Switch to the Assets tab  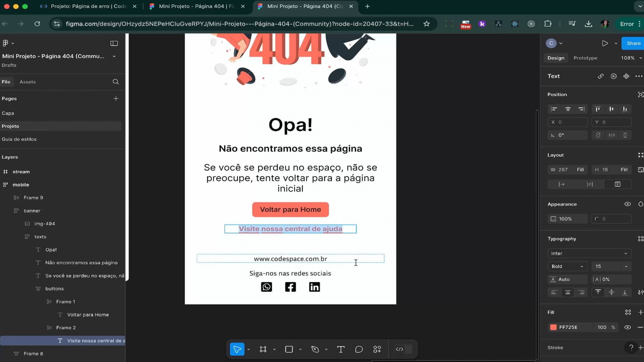coord(28,82)
